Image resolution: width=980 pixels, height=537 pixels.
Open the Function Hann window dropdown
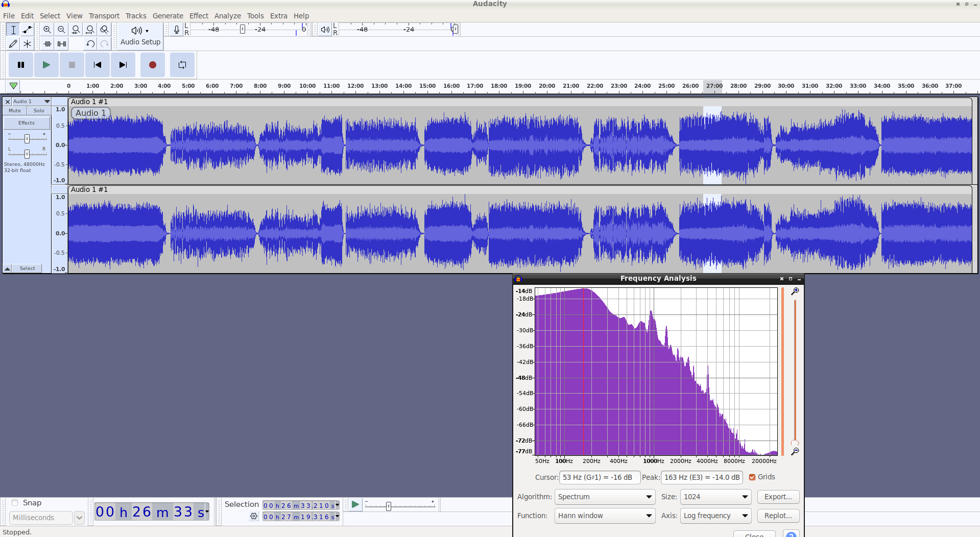605,516
